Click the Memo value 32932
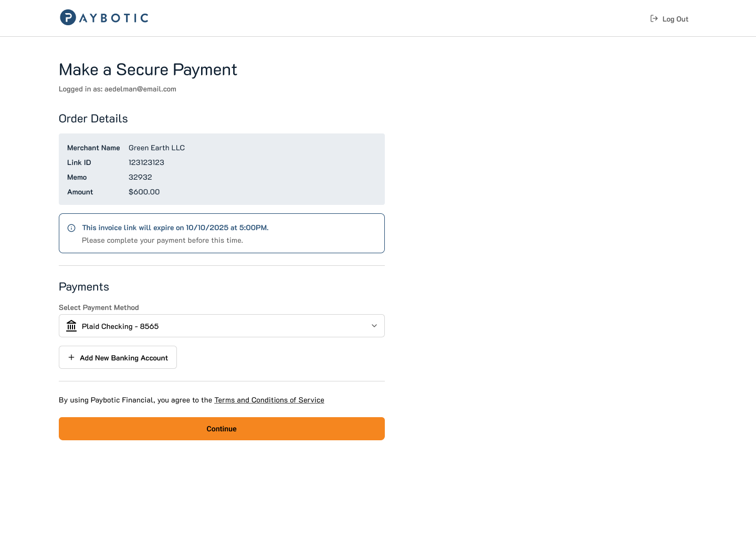 point(140,177)
